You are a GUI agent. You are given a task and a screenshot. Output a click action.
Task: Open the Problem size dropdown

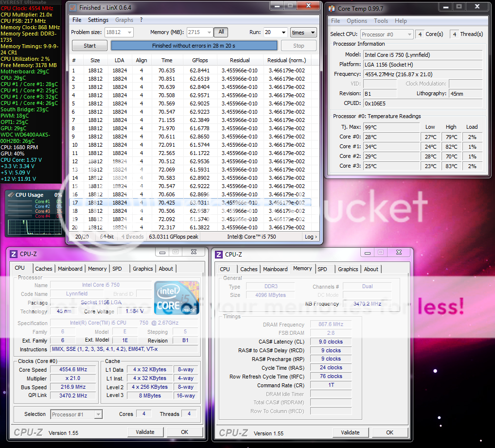tap(128, 33)
